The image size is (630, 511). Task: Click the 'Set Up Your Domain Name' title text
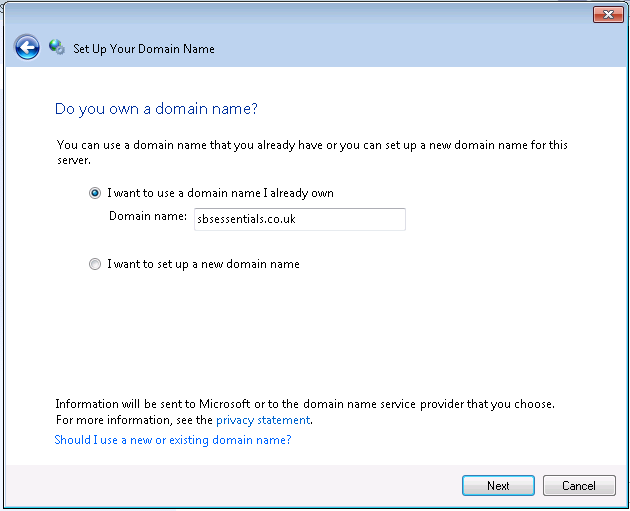[x=144, y=48]
